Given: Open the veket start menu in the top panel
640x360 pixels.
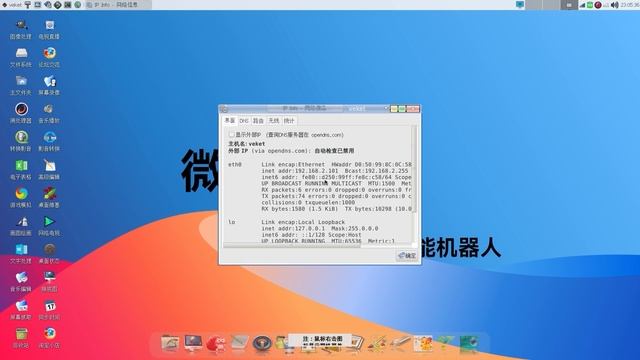Looking at the screenshot, I should click(x=12, y=5).
